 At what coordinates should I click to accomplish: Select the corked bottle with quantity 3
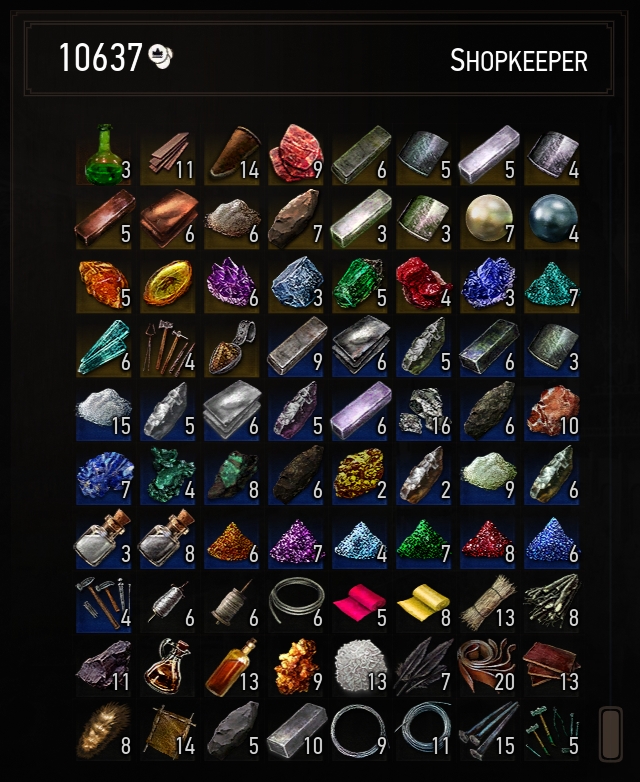[x=104, y=539]
